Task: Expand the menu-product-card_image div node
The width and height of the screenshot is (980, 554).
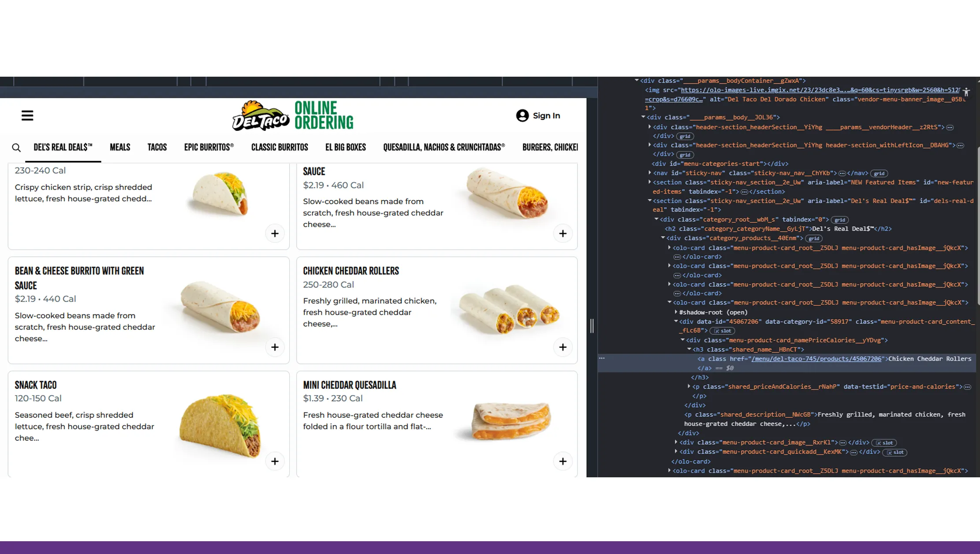Action: click(676, 442)
